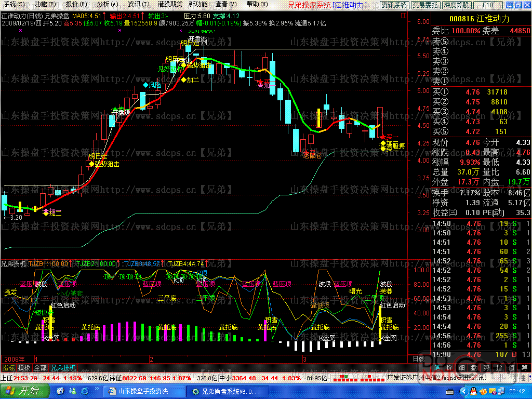Click the 深度算股 button
Image resolution: width=532 pixels, height=399 pixels.
click(457, 5)
